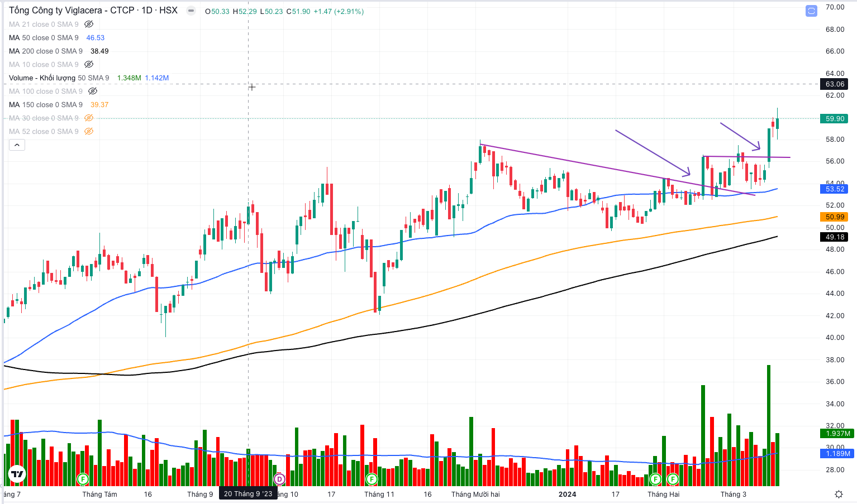Click the crosshair date label 20 Tháng 9 '23
Image resolution: width=857 pixels, height=504 pixels.
click(248, 494)
